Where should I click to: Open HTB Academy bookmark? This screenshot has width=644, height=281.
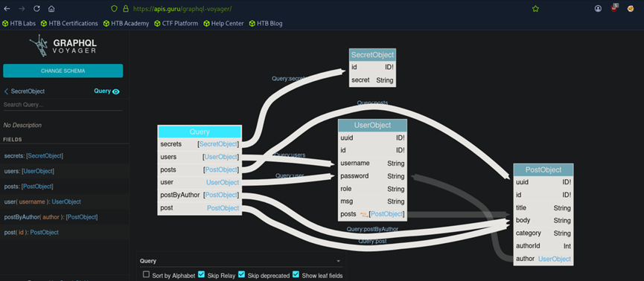126,23
